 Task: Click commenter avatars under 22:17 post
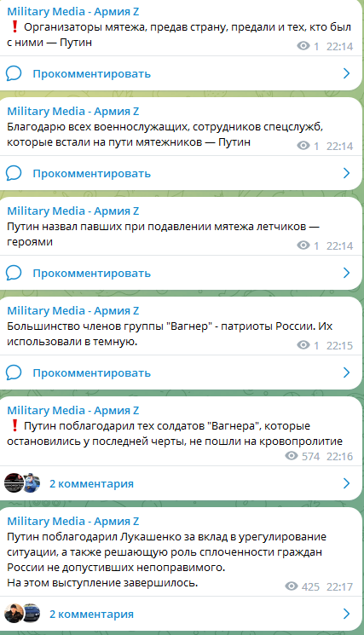coord(22,613)
